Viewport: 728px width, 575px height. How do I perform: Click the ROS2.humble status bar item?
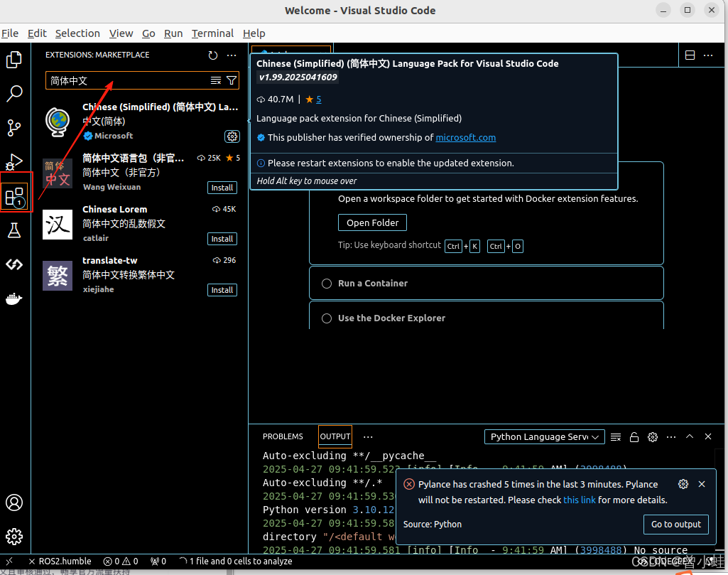pos(60,561)
